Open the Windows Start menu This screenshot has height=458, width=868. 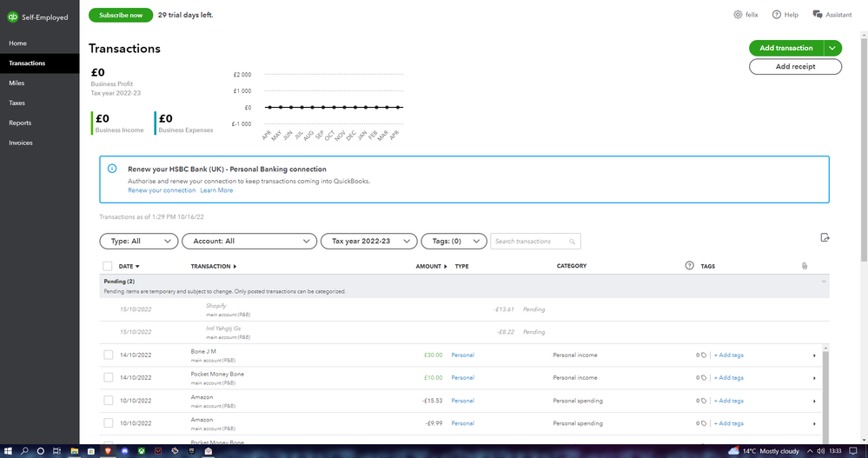coord(8,451)
